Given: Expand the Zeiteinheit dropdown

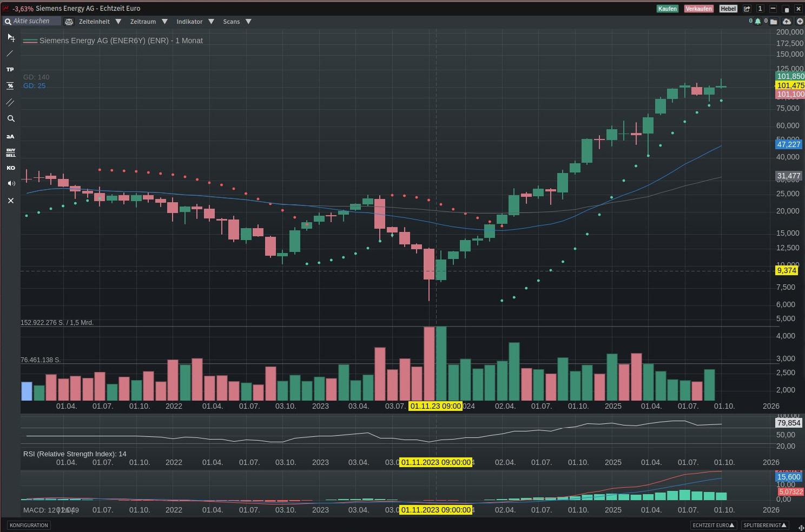Looking at the screenshot, I should tap(100, 22).
